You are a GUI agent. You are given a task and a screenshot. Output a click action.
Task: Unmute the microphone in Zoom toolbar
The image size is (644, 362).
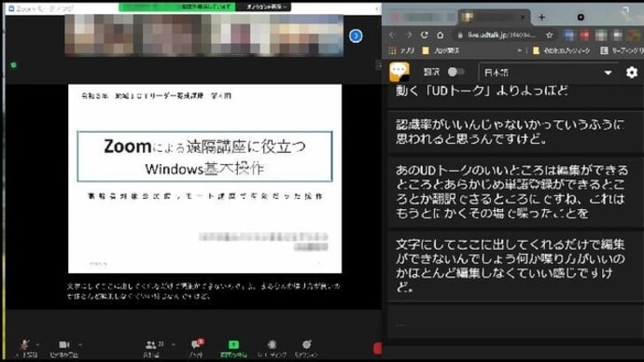point(25,348)
